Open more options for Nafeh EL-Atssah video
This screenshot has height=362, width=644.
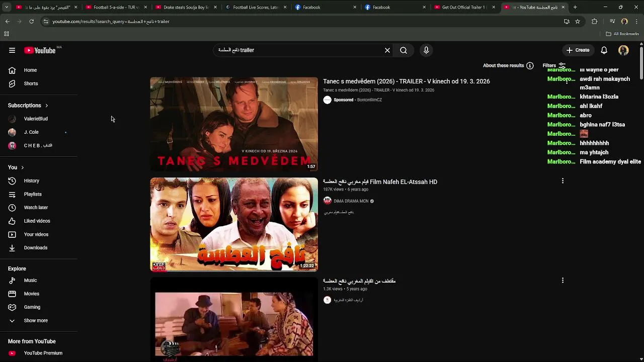[x=562, y=181]
